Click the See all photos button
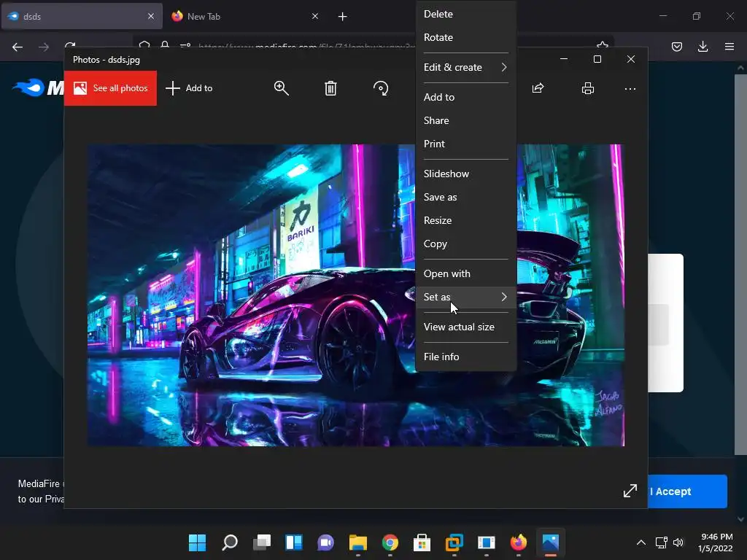This screenshot has width=747, height=560. pos(111,88)
